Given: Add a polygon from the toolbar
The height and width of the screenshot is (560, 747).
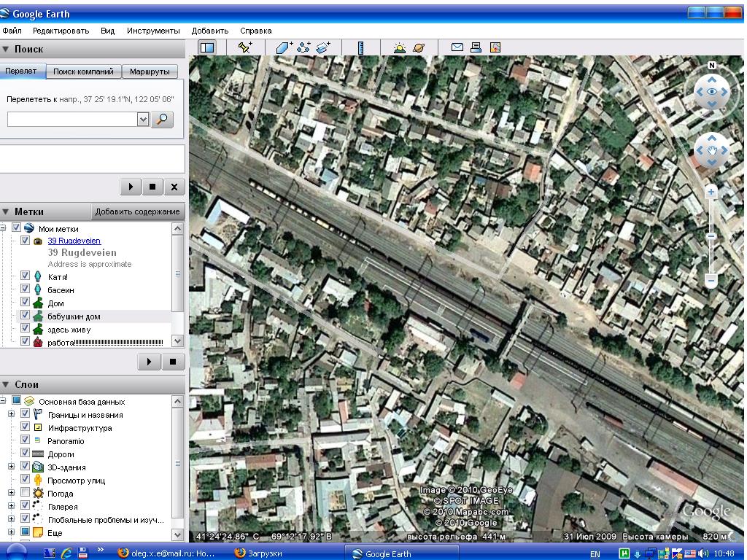Looking at the screenshot, I should (x=284, y=47).
